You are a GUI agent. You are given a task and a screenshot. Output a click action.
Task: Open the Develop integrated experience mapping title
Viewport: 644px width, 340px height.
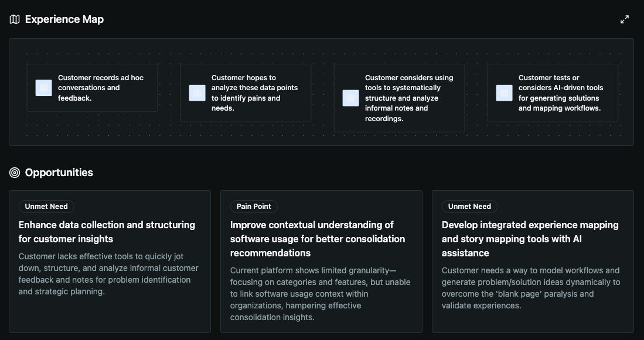(x=530, y=239)
